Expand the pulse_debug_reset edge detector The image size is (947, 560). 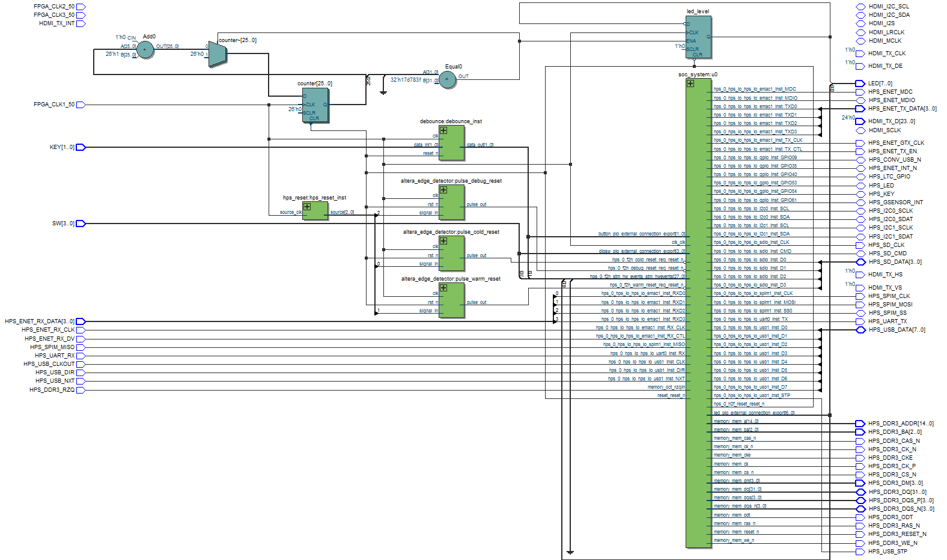443,190
